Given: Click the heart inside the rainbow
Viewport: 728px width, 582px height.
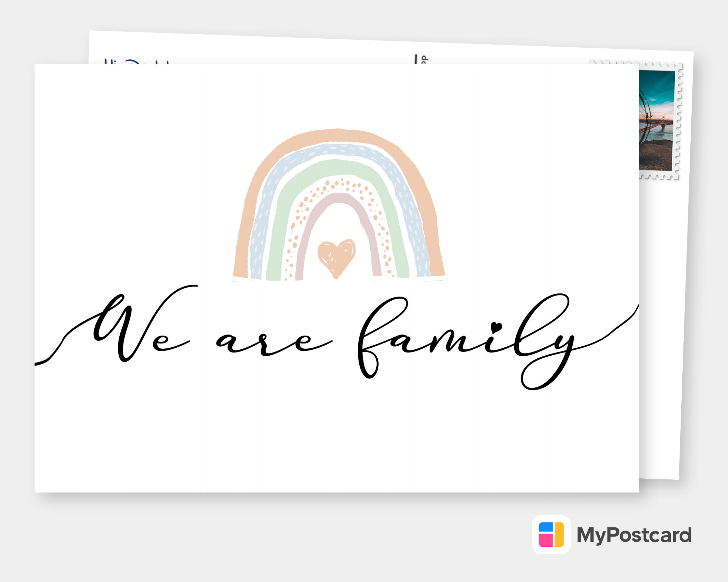Looking at the screenshot, I should tap(337, 259).
